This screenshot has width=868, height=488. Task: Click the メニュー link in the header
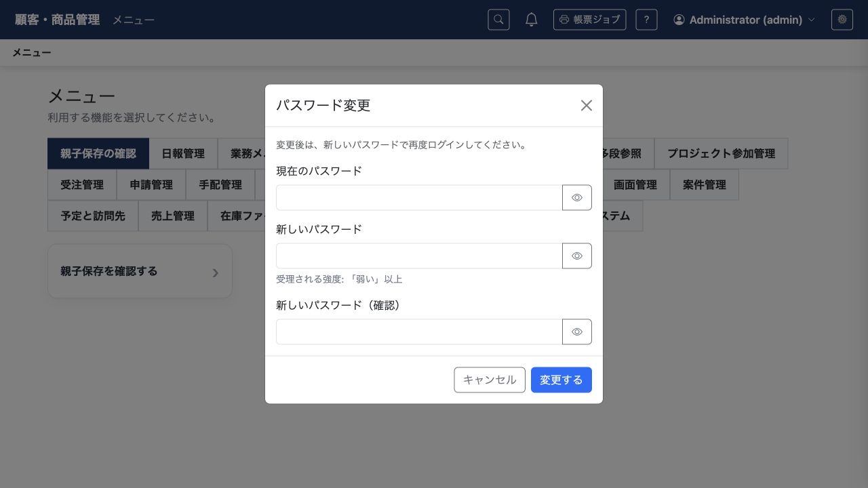[x=134, y=20]
